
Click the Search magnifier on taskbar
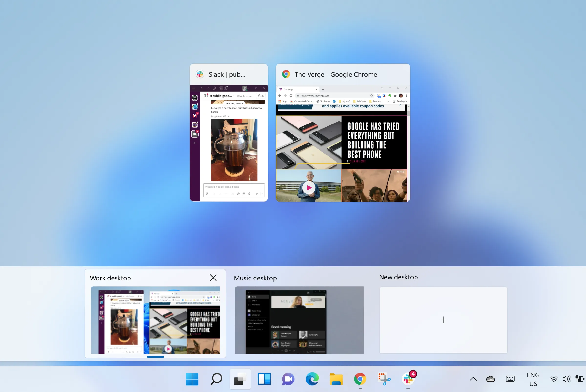coord(216,379)
